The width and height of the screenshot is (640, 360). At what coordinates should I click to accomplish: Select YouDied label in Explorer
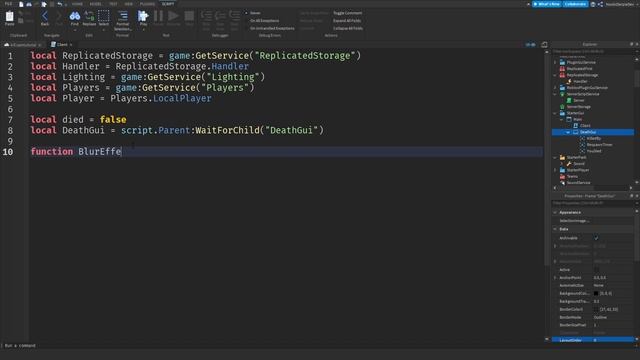pos(594,151)
